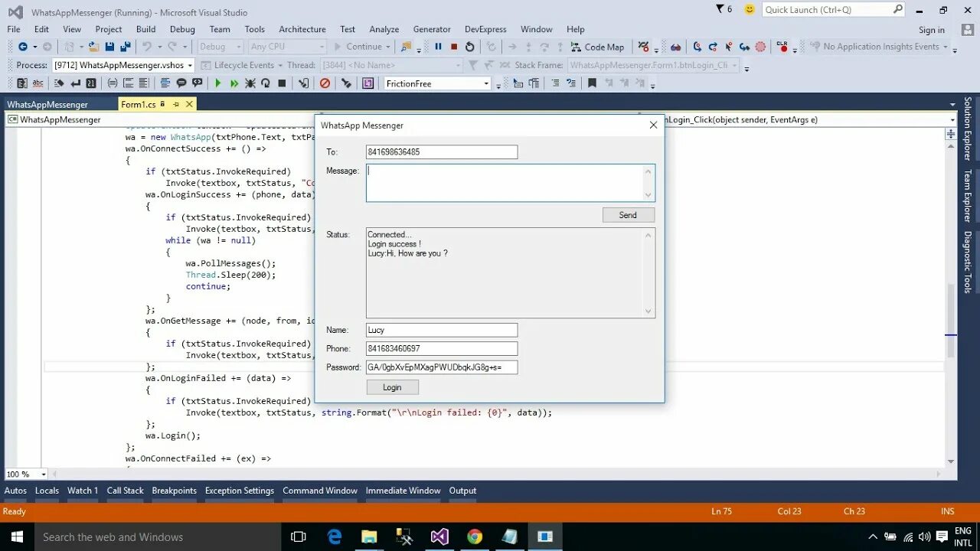Screen dimensions: 980x551
Task: Open the DevExpress menu
Action: (x=484, y=29)
